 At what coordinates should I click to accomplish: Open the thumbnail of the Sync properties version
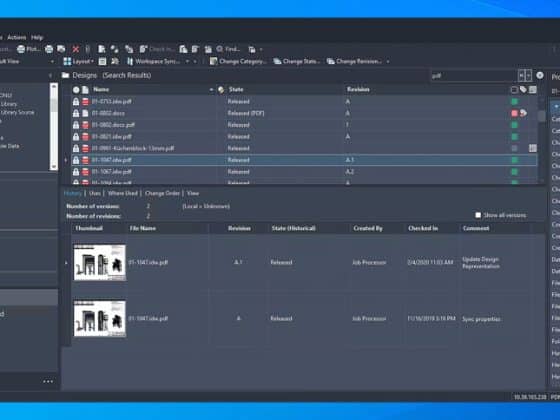pos(100,318)
